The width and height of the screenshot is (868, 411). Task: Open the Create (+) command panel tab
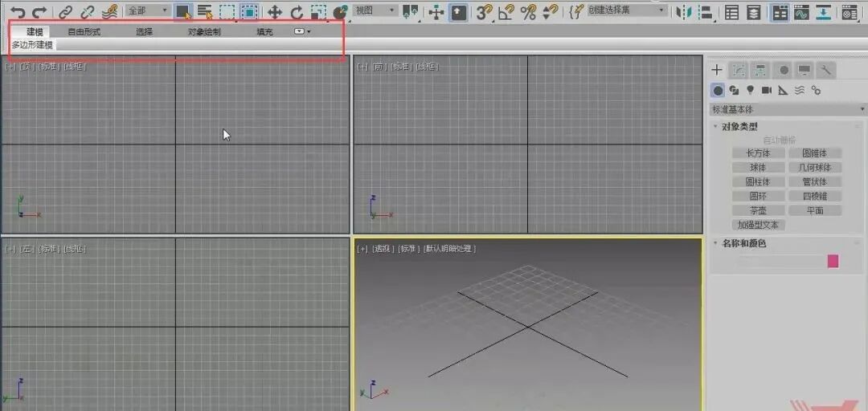(717, 70)
